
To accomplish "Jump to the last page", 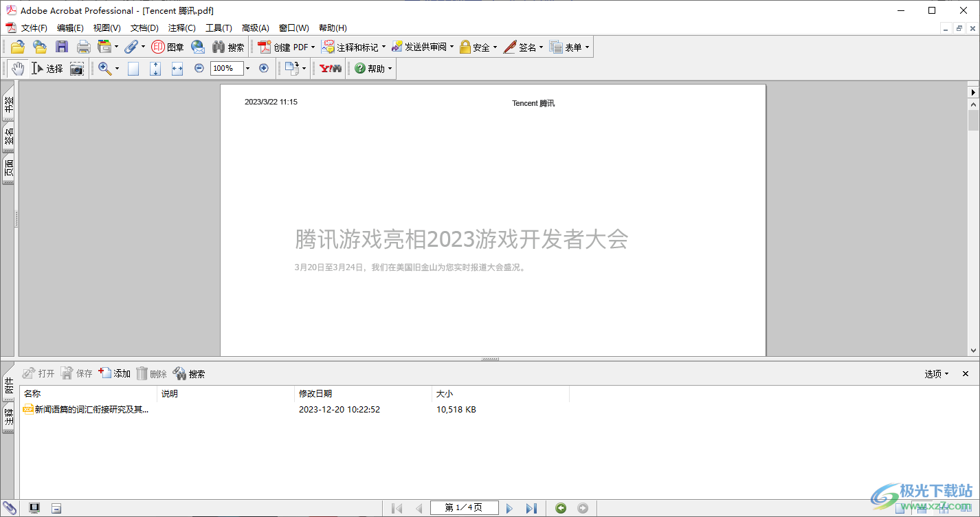I will pos(531,508).
